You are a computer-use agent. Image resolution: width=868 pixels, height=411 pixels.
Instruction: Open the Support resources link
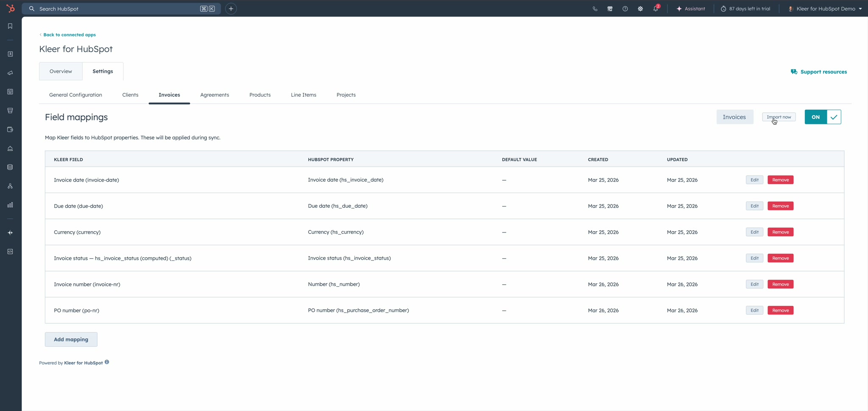tap(823, 72)
